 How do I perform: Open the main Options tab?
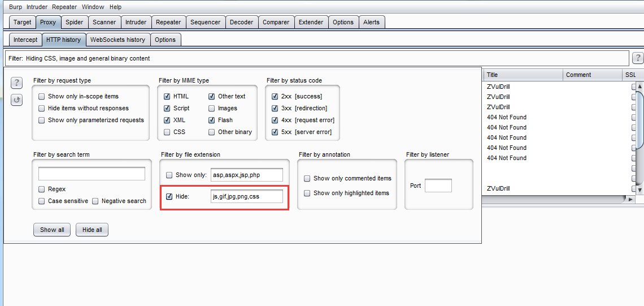pyautogui.click(x=343, y=22)
